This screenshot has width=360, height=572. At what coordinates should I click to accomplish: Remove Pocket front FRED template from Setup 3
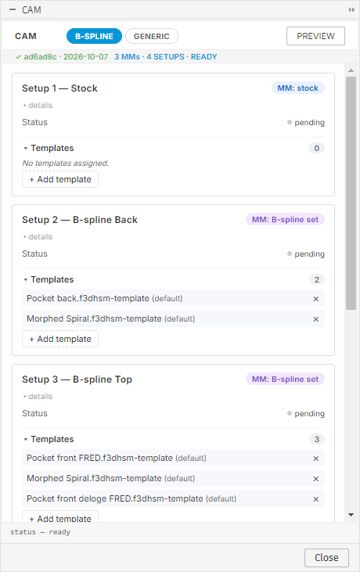coord(316,459)
